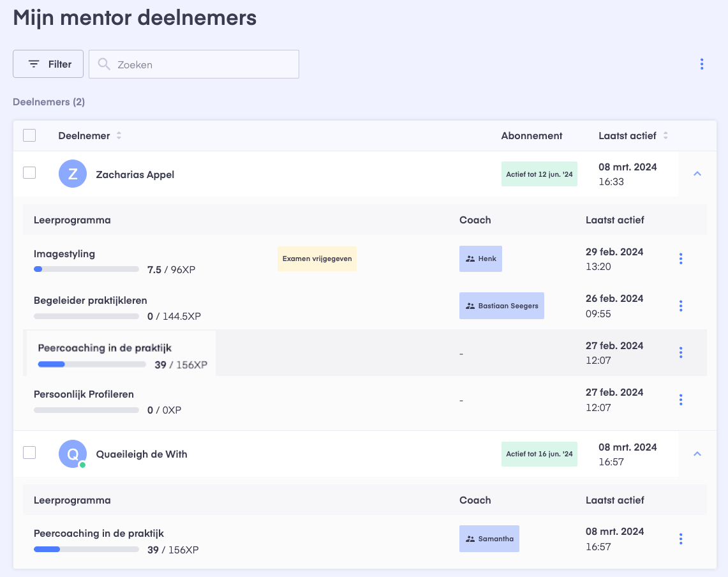
Task: Check the box for Quaeileigh de With
Action: click(x=29, y=453)
